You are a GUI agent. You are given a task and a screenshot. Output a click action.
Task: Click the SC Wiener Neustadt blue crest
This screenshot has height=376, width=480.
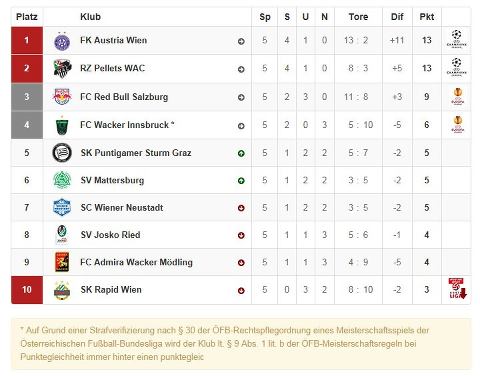coord(62,207)
